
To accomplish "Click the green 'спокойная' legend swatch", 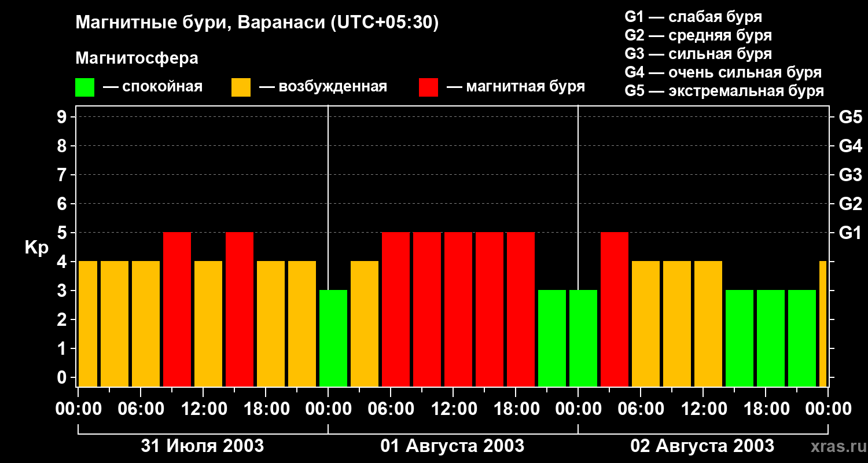I will (84, 87).
